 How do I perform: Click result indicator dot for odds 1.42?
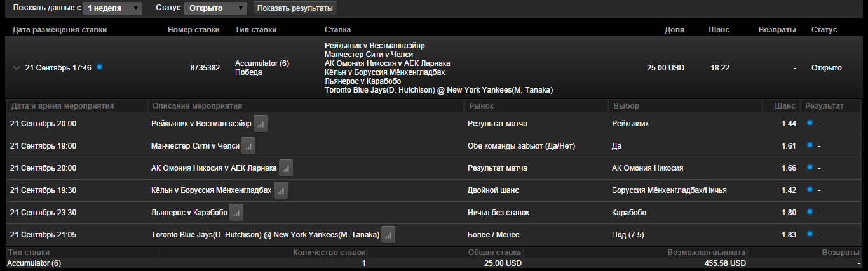pos(810,190)
